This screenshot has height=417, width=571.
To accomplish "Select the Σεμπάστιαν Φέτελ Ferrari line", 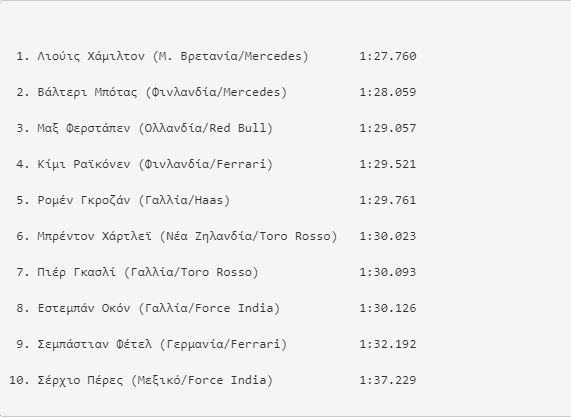I will (162, 345).
